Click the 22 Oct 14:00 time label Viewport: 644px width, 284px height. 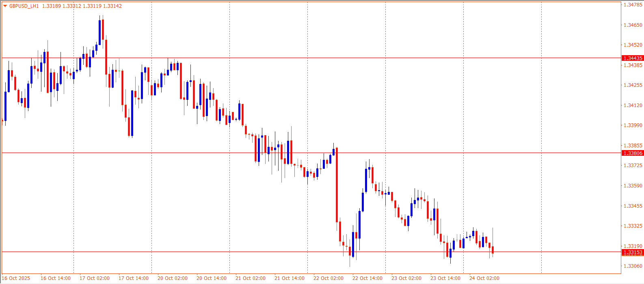pos(367,278)
